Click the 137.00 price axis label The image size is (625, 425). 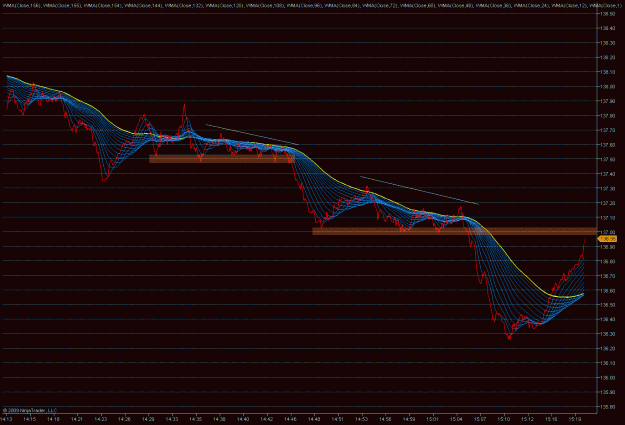click(607, 232)
